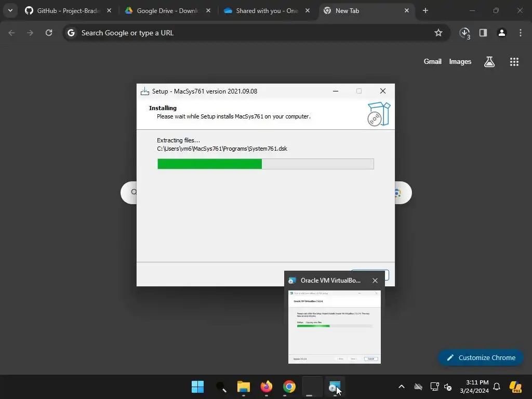Open the Windows Start menu
This screenshot has height=399, width=532.
coord(197,387)
